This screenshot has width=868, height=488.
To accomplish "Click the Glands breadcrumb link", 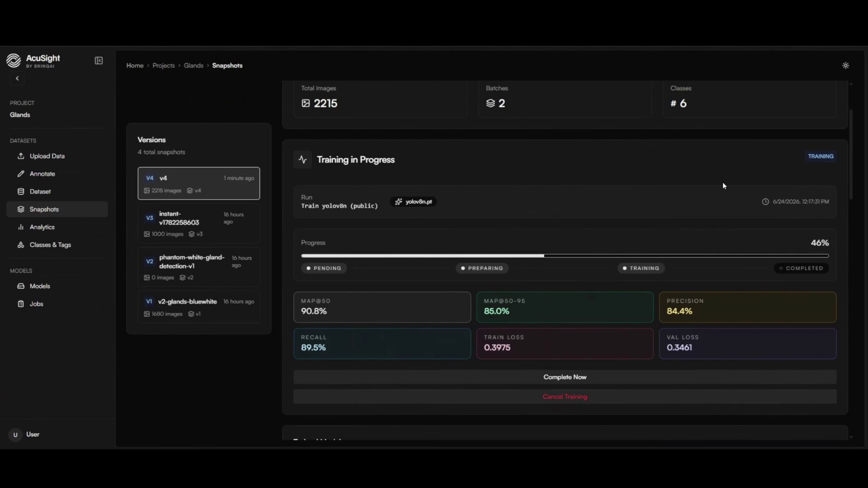I will (x=193, y=66).
